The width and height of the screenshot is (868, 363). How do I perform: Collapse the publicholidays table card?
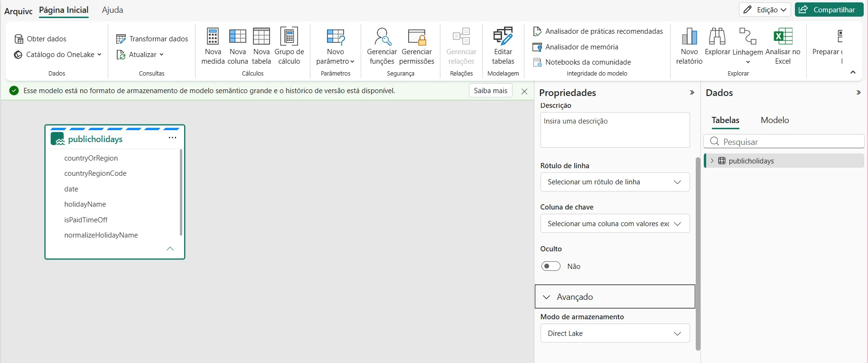point(170,248)
